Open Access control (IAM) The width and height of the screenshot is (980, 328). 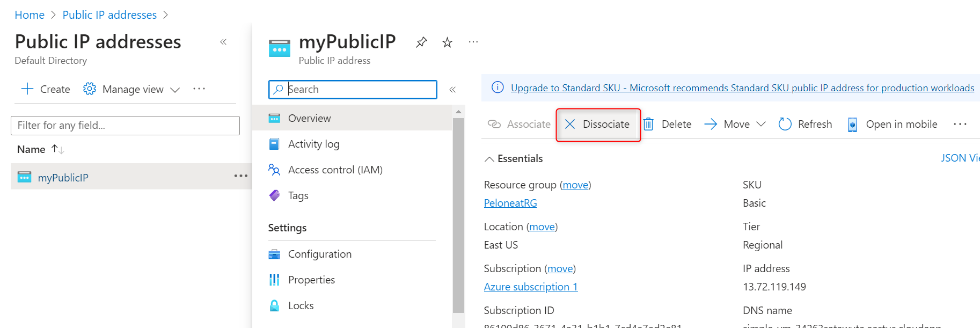coord(335,170)
